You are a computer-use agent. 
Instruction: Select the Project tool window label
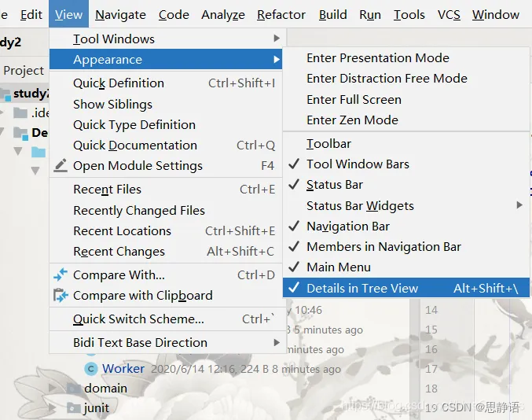click(x=24, y=71)
